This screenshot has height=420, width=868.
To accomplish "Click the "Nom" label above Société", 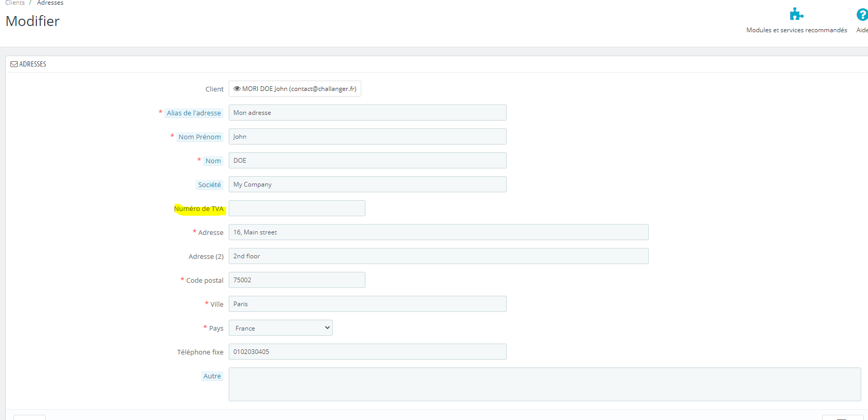I will click(213, 161).
